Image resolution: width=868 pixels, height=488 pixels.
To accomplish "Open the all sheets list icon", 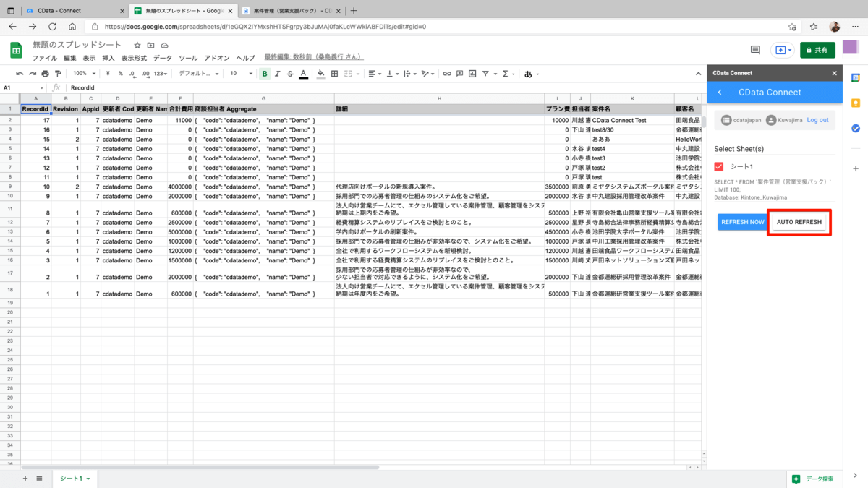I will pyautogui.click(x=39, y=479).
